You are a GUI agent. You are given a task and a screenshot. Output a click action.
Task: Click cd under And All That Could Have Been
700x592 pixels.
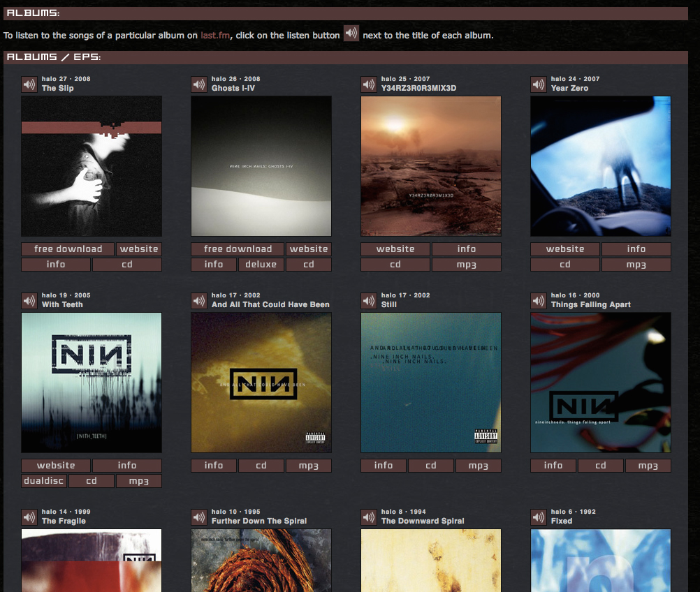coord(261,466)
